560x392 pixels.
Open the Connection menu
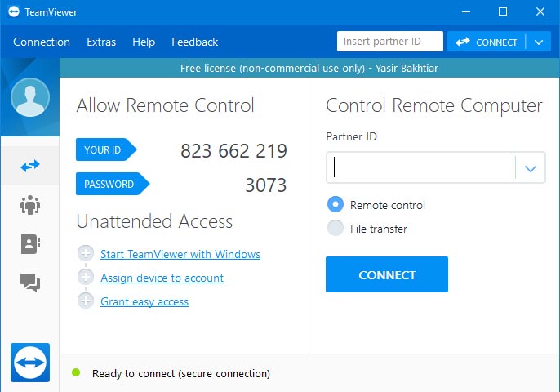coord(42,42)
